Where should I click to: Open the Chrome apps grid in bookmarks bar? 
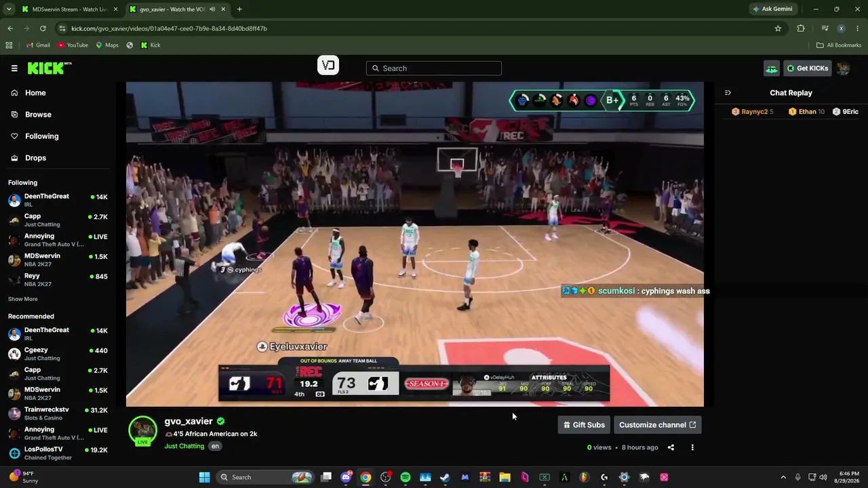pos(9,45)
